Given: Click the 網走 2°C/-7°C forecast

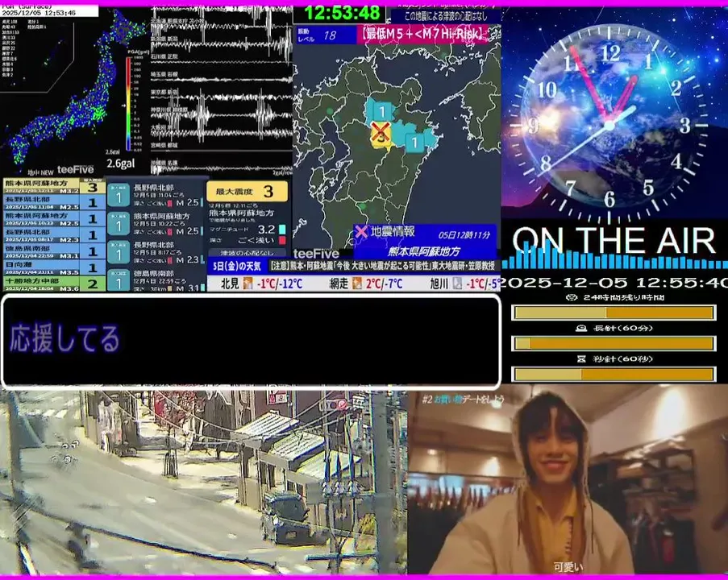Looking at the screenshot, I should pos(365,284).
